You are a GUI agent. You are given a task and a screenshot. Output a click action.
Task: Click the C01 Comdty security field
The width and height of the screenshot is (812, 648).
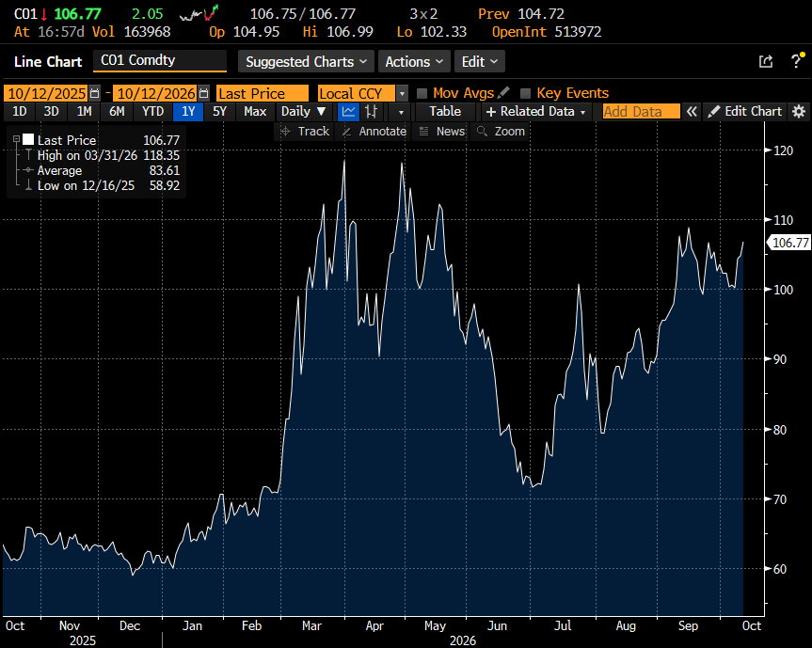click(x=160, y=60)
